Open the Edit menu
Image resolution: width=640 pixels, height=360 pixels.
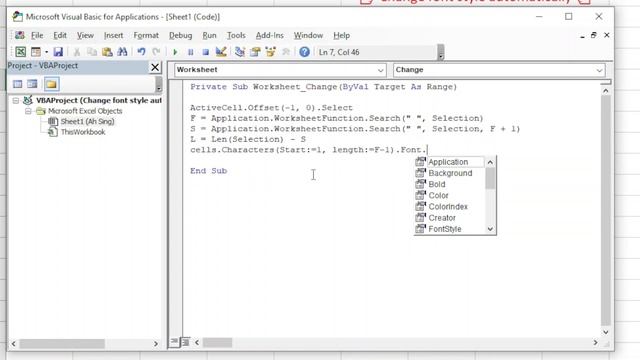pos(60,36)
